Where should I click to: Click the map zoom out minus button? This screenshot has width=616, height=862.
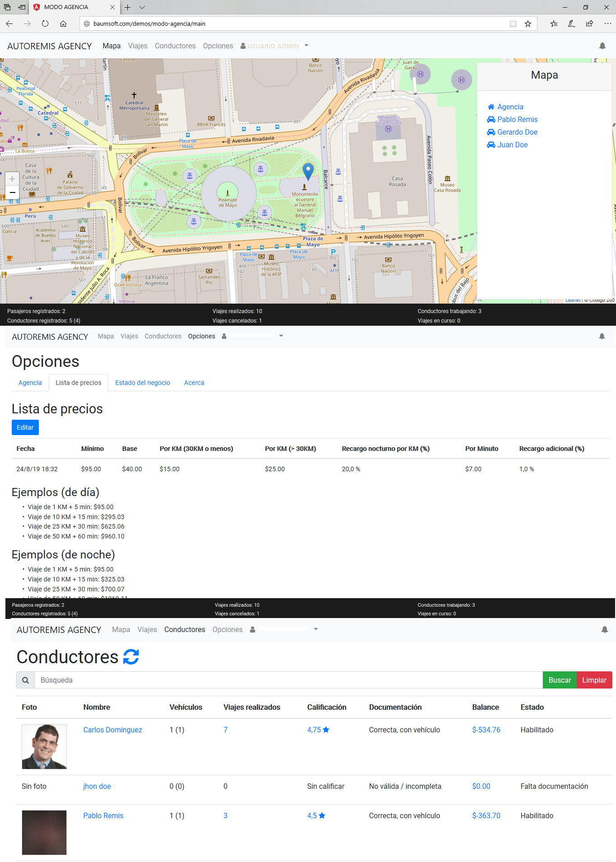point(12,192)
